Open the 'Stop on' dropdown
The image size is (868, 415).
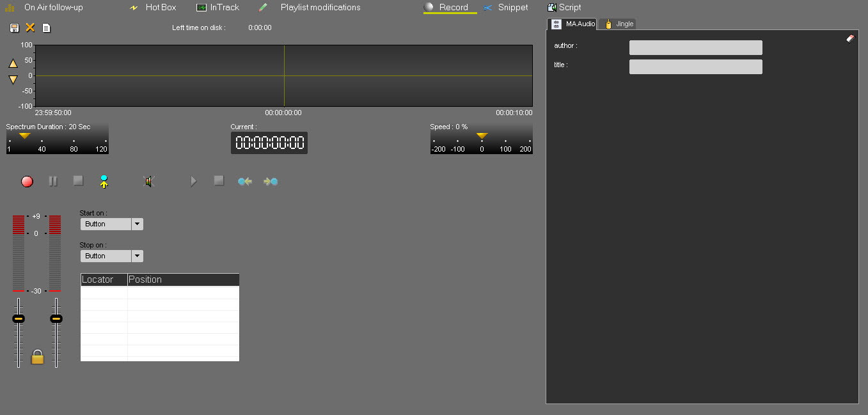[137, 256]
